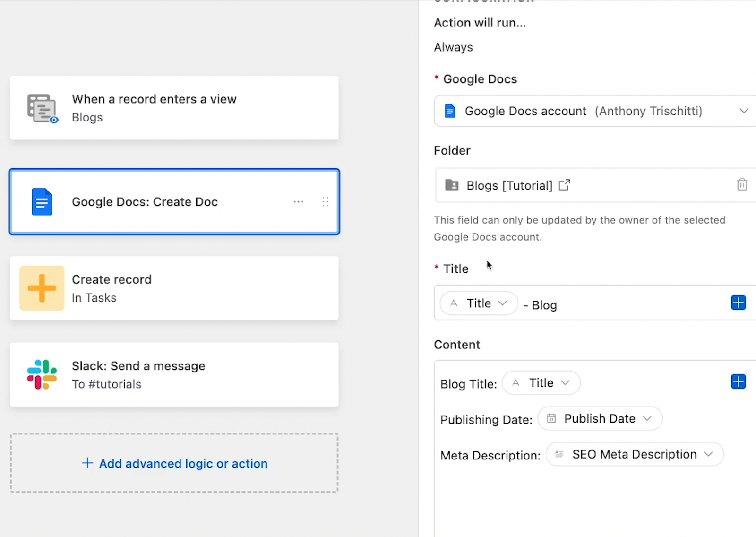The width and height of the screenshot is (756, 537).
Task: Click the long-text icon in SEO Meta Description token
Action: coord(559,454)
